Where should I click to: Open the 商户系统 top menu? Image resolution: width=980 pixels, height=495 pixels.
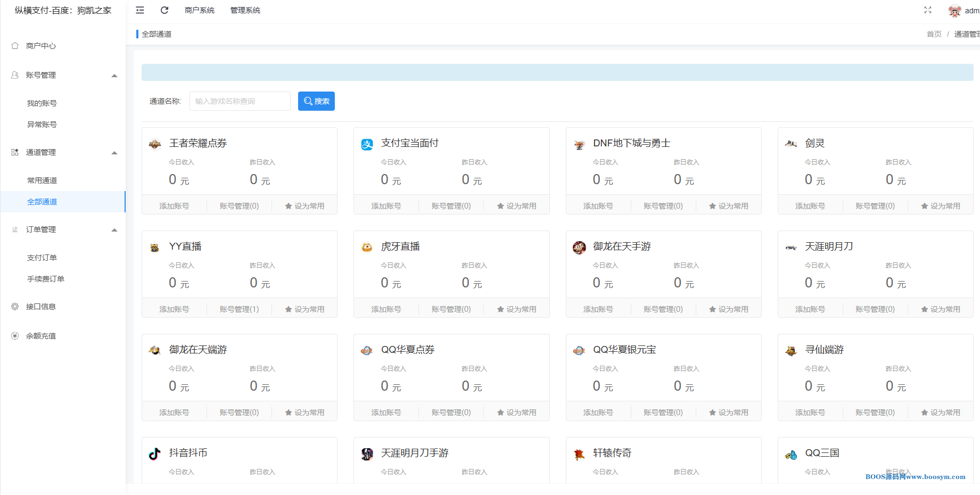coord(200,10)
